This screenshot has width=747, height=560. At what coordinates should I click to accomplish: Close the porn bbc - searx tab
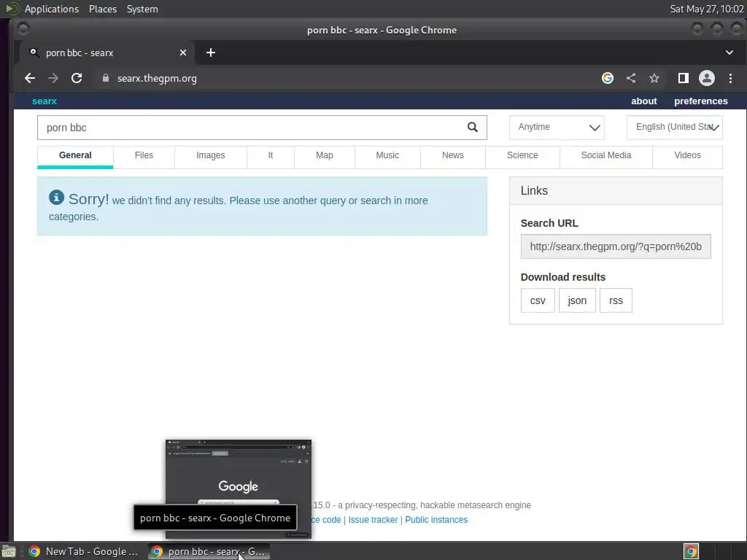tap(183, 52)
